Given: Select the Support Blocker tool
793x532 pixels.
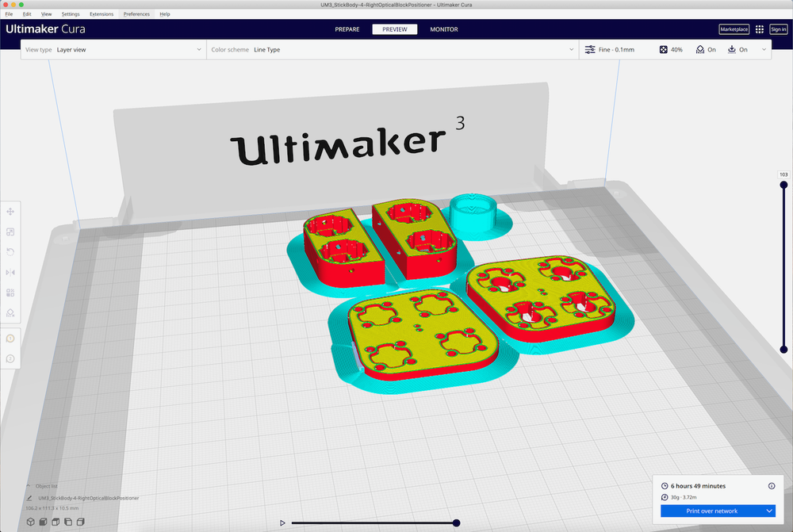Looking at the screenshot, I should coord(10,312).
